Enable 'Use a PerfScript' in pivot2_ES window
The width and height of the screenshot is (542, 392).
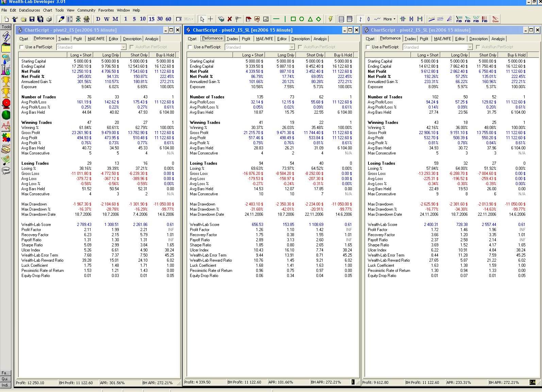22,47
